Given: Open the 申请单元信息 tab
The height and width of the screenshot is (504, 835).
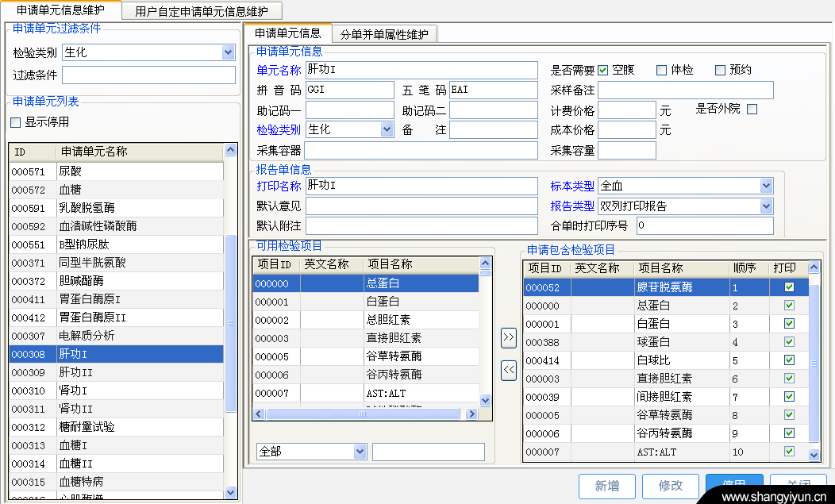Looking at the screenshot, I should pos(287,33).
